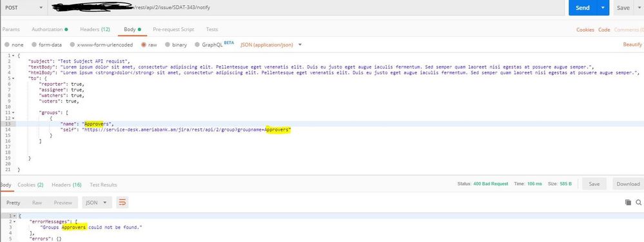Click the 585 B response size
The width and height of the screenshot is (644, 242).
[x=565, y=184]
